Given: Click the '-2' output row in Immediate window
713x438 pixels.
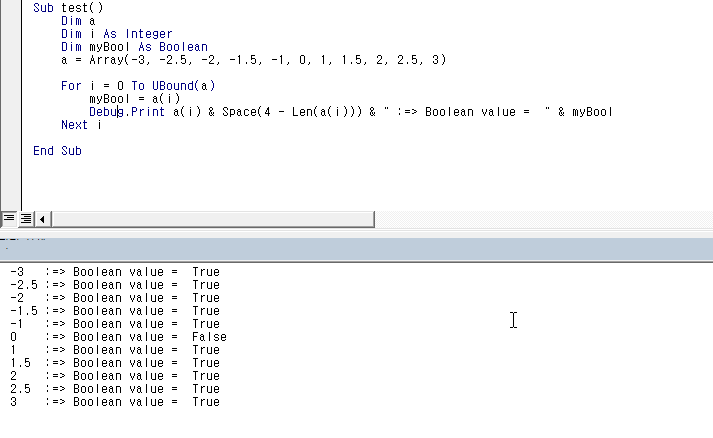Looking at the screenshot, I should [115, 298].
